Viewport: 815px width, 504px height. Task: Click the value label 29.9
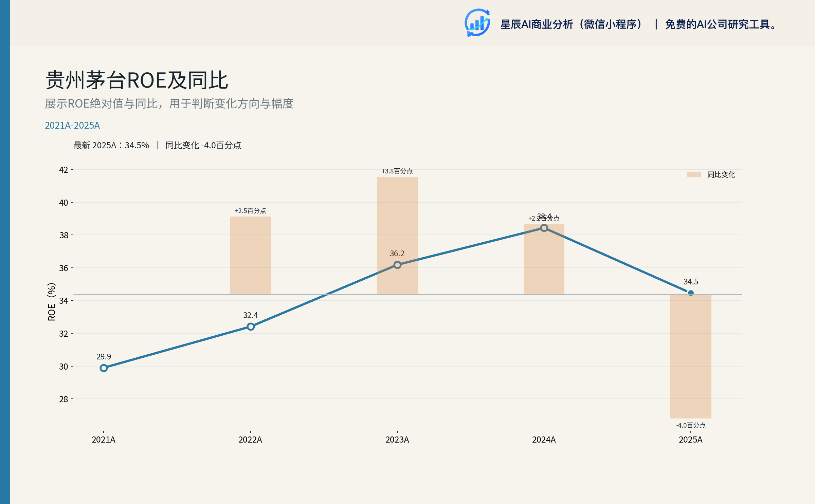pyautogui.click(x=104, y=357)
